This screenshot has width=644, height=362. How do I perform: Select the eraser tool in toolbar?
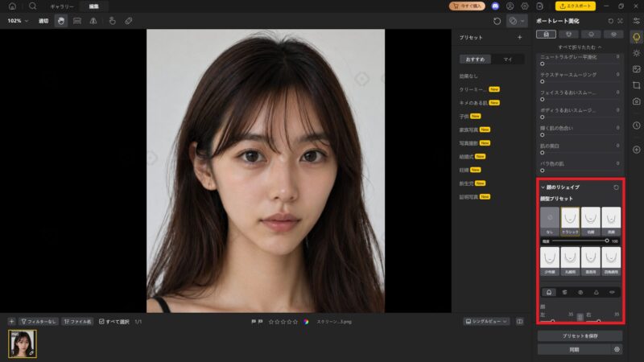129,21
